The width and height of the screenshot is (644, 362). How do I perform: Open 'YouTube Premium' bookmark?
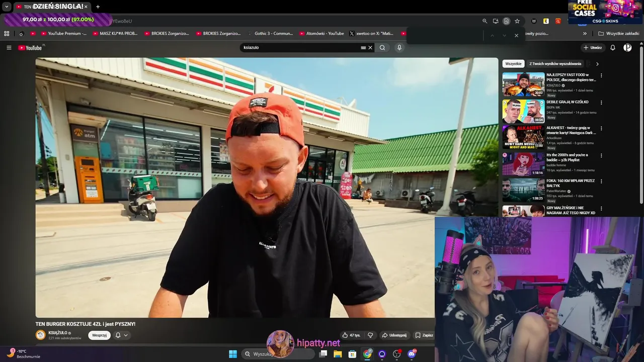tap(63, 34)
